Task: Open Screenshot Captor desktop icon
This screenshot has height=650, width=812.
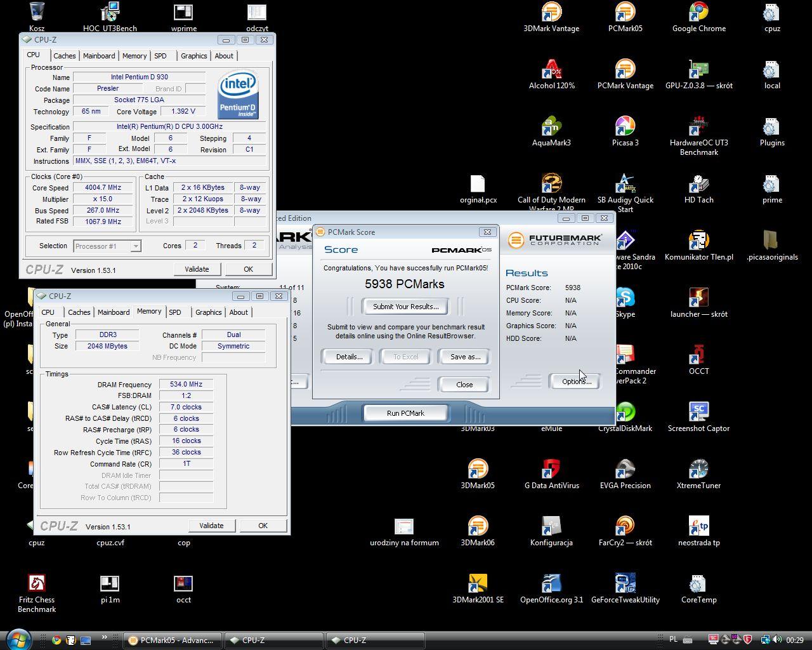Action: (x=698, y=417)
